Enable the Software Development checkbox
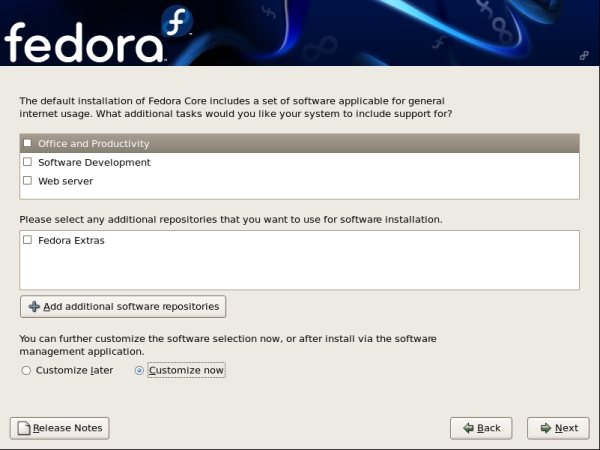 [27, 162]
